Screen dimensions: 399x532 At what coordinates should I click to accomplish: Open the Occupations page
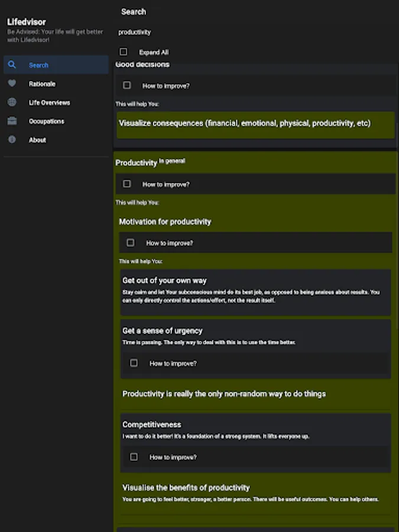tap(46, 121)
